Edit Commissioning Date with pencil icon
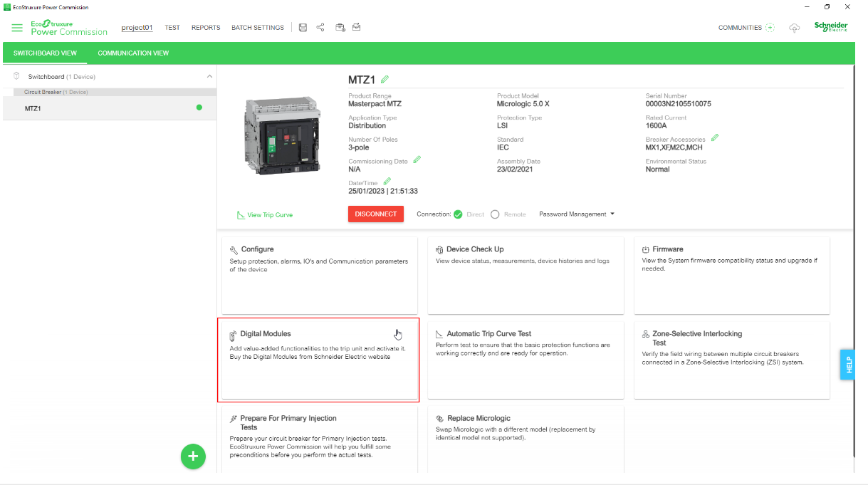Image resolution: width=868 pixels, height=485 pixels. pyautogui.click(x=417, y=160)
